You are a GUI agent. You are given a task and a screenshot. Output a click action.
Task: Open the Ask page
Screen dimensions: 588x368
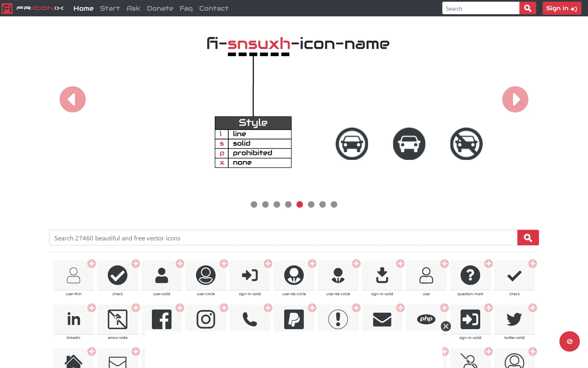(134, 8)
